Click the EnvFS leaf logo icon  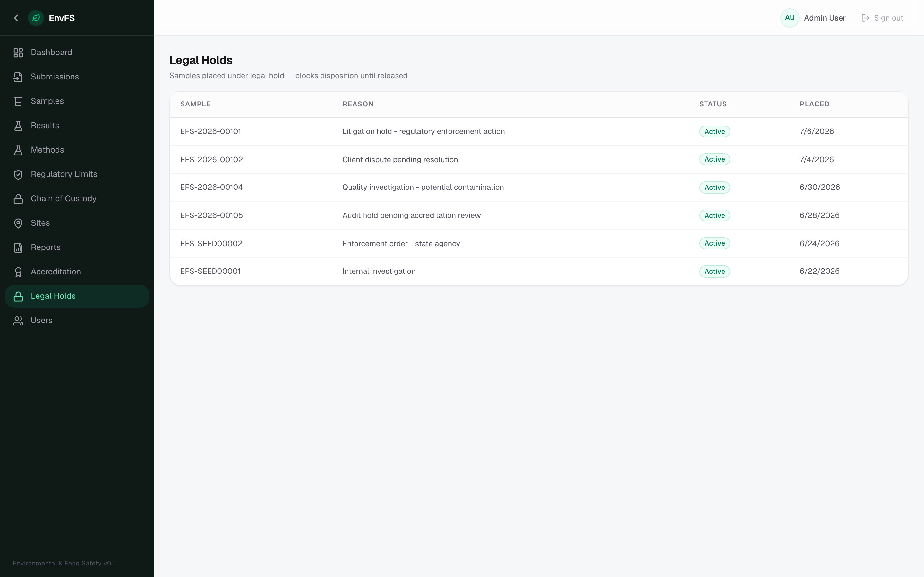(36, 18)
